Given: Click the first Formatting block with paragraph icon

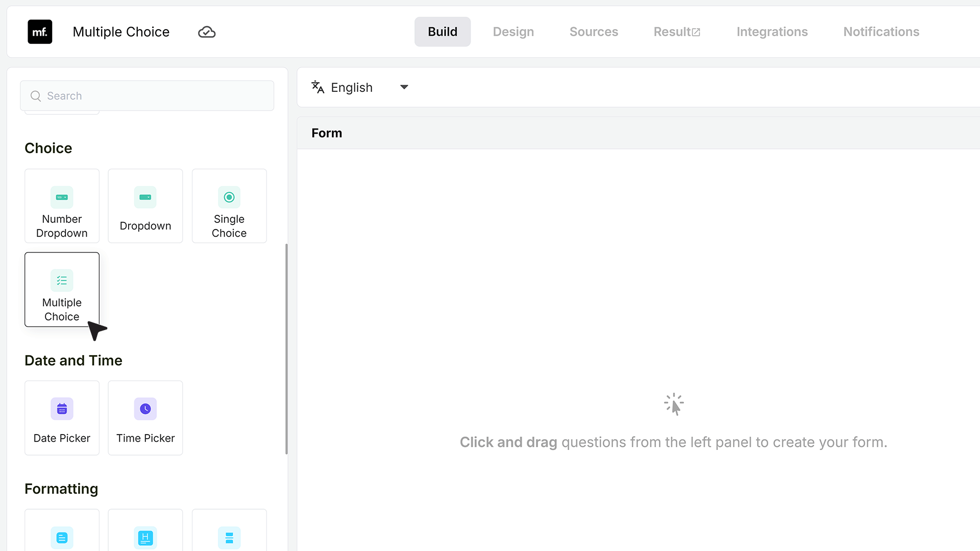Looking at the screenshot, I should [62, 531].
